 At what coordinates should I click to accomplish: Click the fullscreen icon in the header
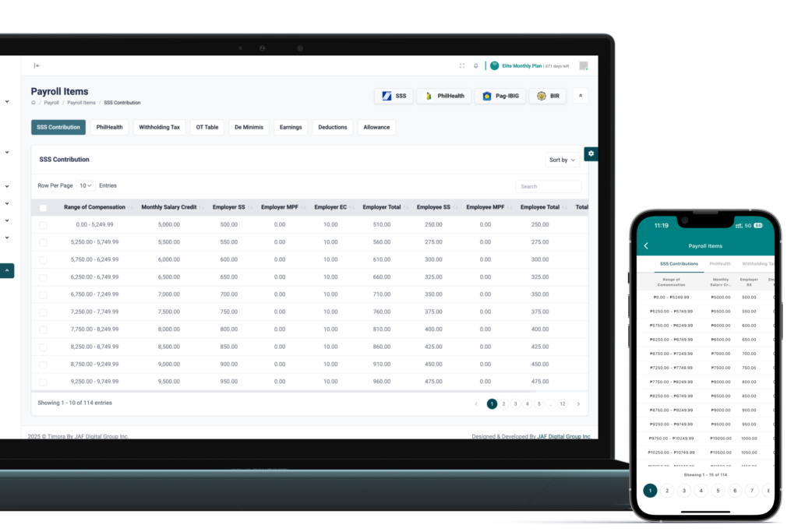pos(462,66)
